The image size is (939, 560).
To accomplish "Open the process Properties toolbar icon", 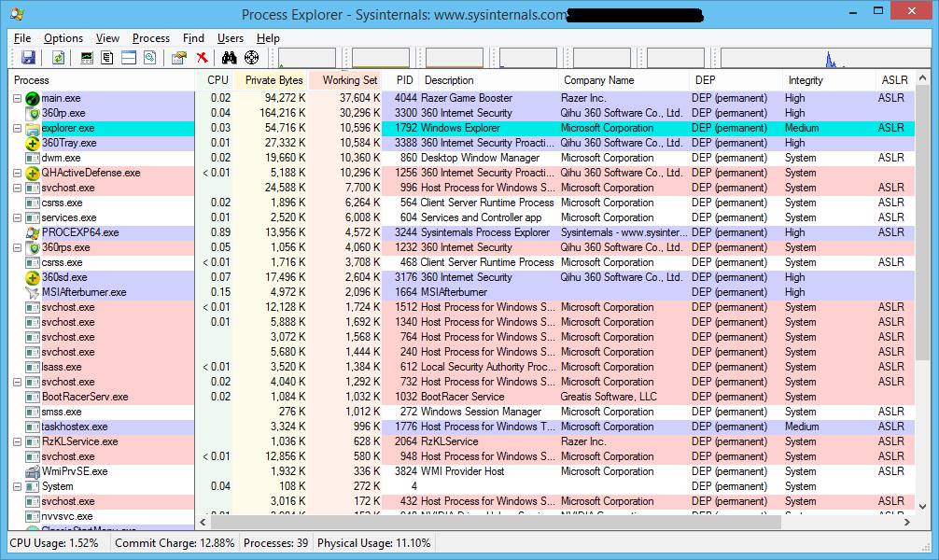I will (178, 58).
